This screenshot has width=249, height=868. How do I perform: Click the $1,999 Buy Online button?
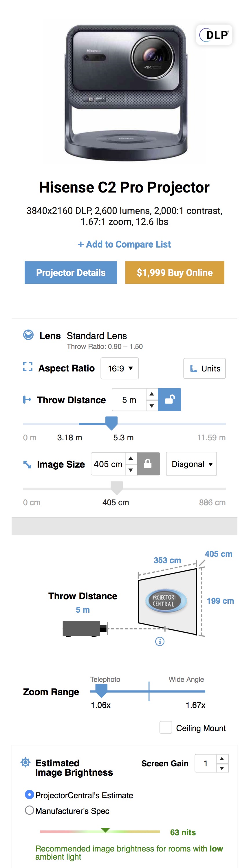(x=175, y=272)
